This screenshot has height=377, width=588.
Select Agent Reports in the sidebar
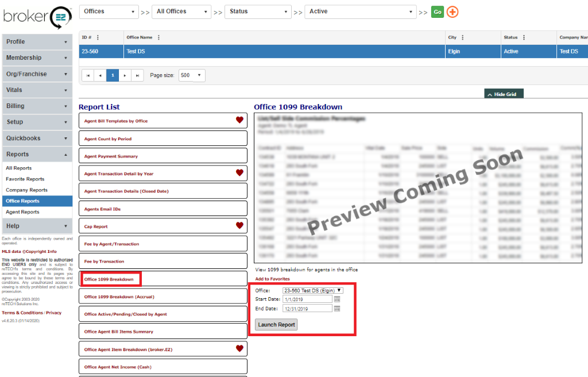23,212
